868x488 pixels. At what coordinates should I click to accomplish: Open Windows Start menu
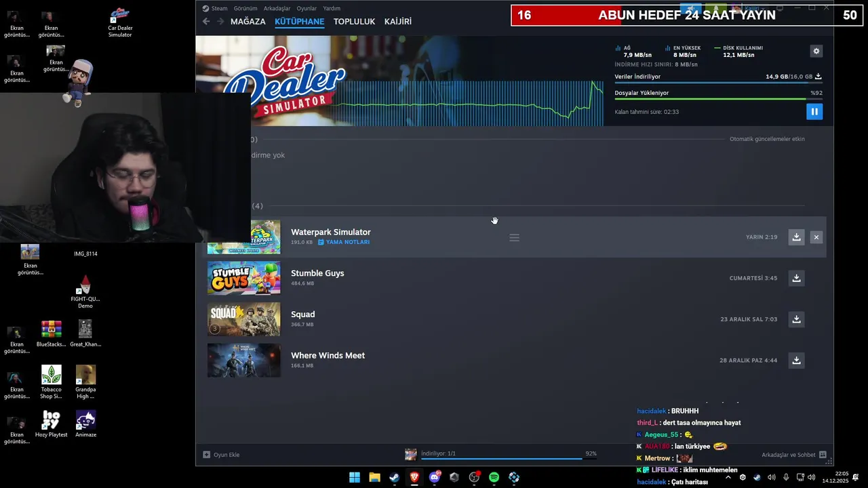[x=355, y=477]
